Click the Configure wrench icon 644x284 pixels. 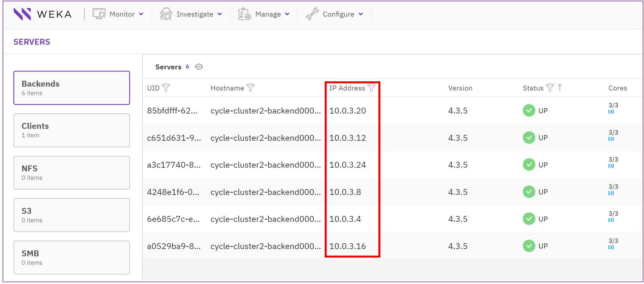click(312, 14)
